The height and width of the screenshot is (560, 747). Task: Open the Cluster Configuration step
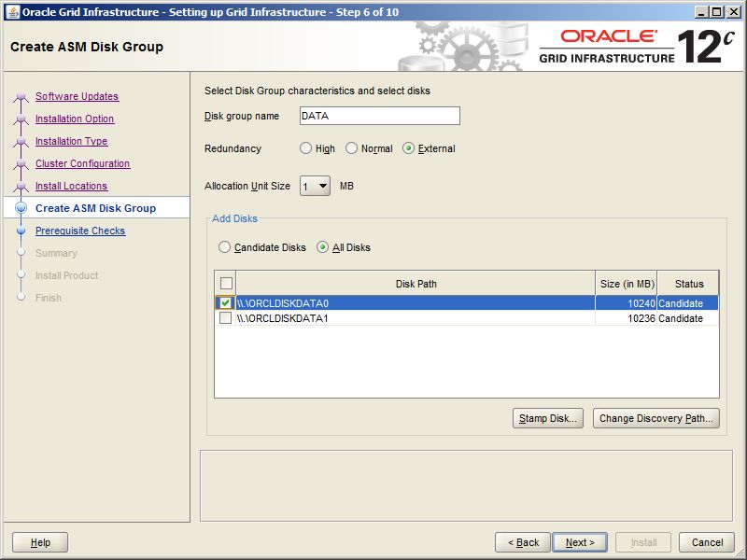(x=82, y=163)
